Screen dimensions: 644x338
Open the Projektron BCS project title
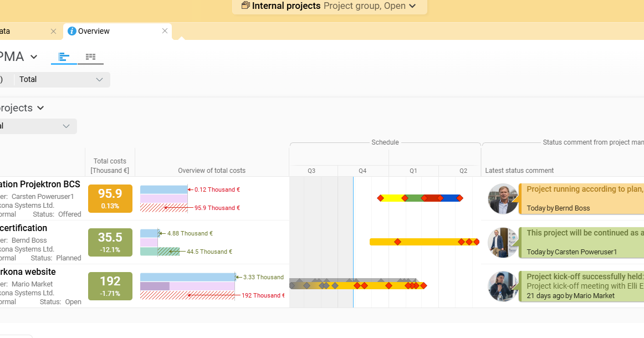[x=40, y=185]
